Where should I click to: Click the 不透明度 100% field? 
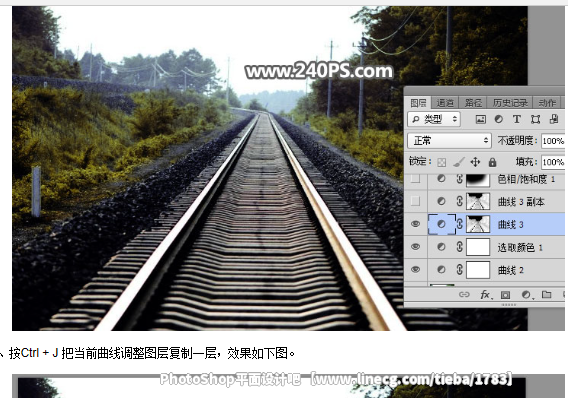coord(553,141)
